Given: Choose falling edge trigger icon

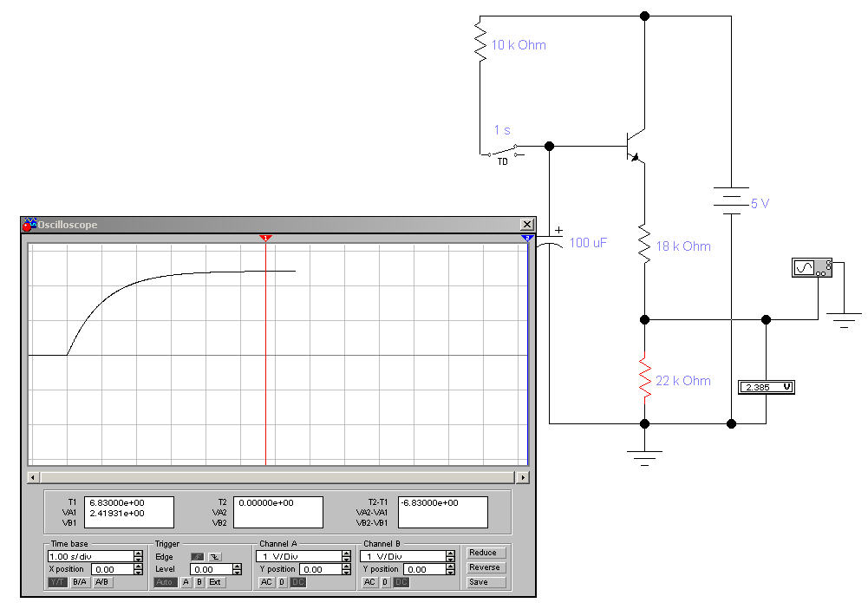Looking at the screenshot, I should (x=215, y=557).
